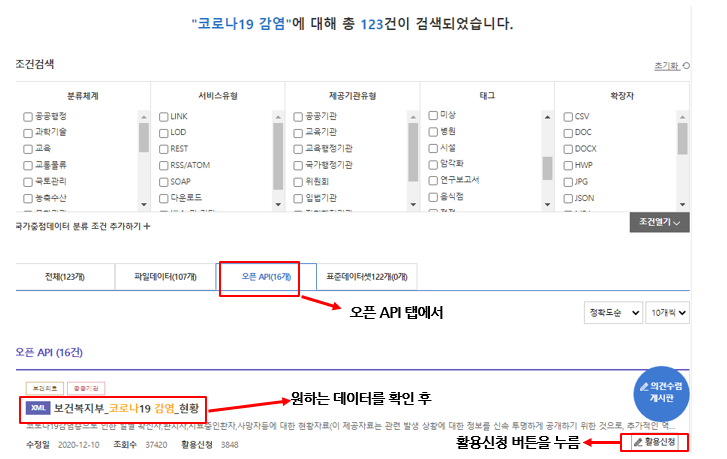727x459 pixels.
Task: Tick the JSON checkbox
Action: pyautogui.click(x=568, y=198)
